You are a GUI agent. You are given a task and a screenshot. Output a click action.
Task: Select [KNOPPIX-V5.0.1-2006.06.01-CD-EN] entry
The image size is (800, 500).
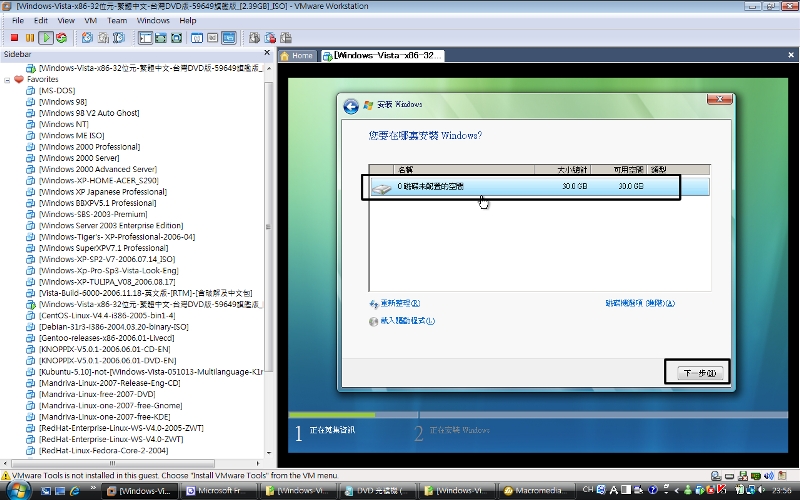pos(105,349)
